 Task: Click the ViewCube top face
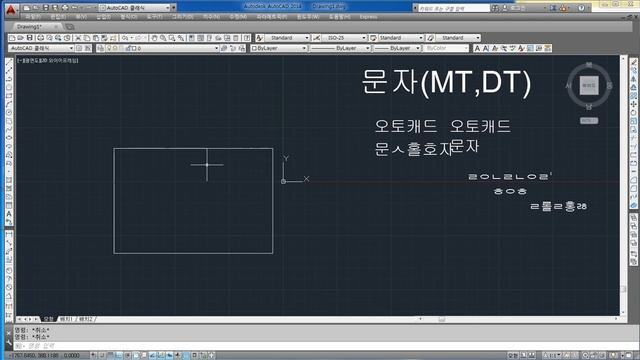click(589, 85)
